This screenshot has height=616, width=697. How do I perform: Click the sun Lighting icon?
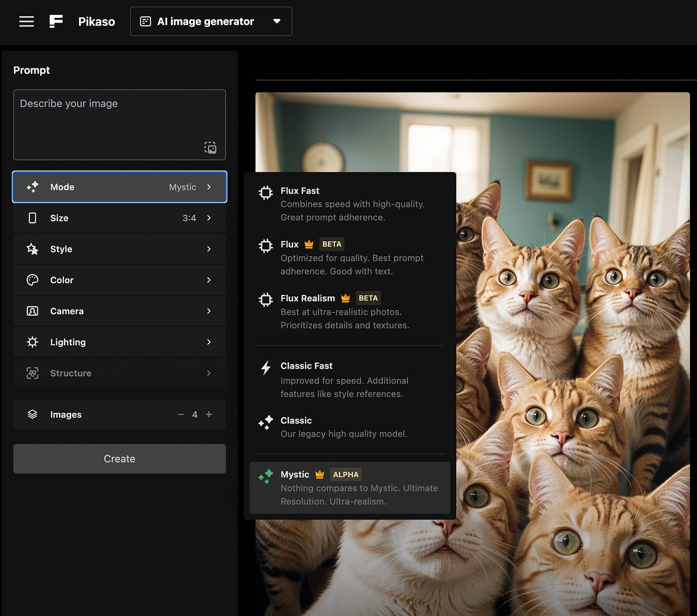click(x=33, y=342)
